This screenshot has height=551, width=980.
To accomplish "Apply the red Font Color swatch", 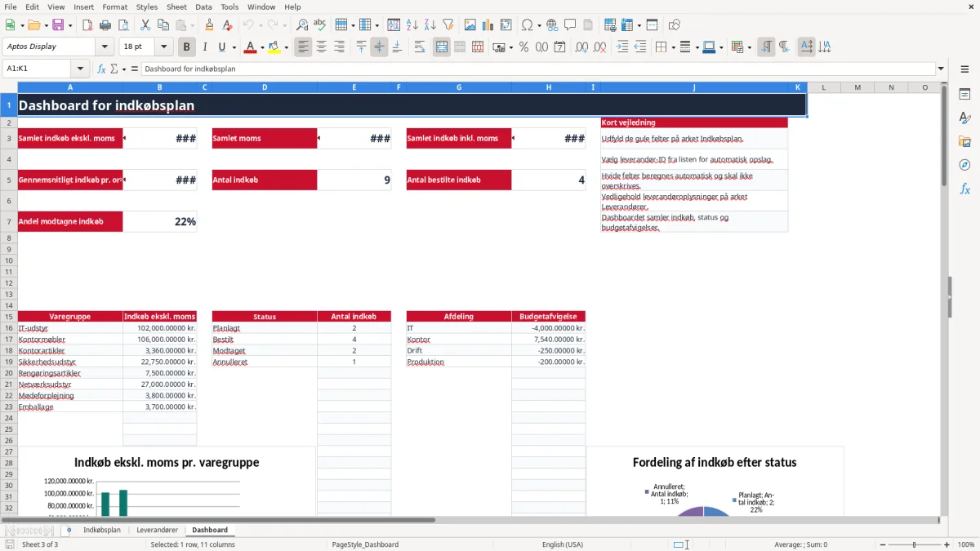I will click(x=251, y=47).
